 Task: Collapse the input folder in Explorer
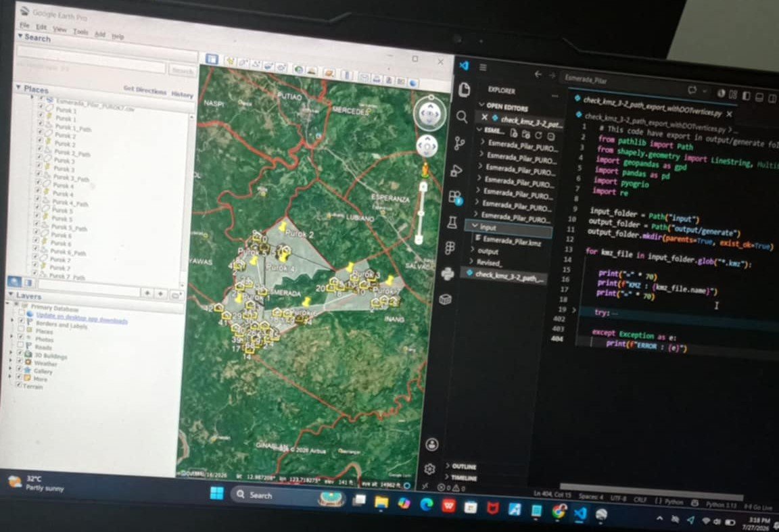(x=475, y=226)
